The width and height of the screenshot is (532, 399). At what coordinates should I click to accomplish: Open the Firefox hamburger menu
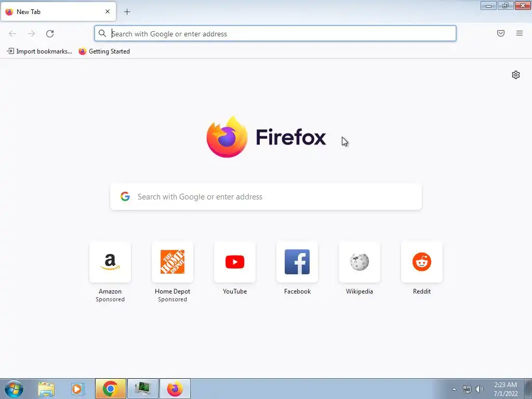click(x=520, y=33)
